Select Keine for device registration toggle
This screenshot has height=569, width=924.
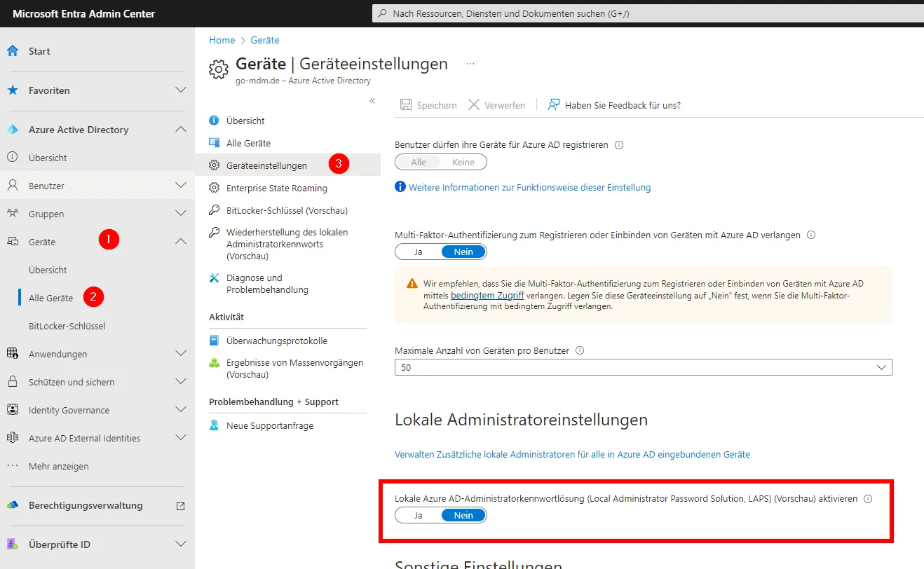pyautogui.click(x=463, y=162)
